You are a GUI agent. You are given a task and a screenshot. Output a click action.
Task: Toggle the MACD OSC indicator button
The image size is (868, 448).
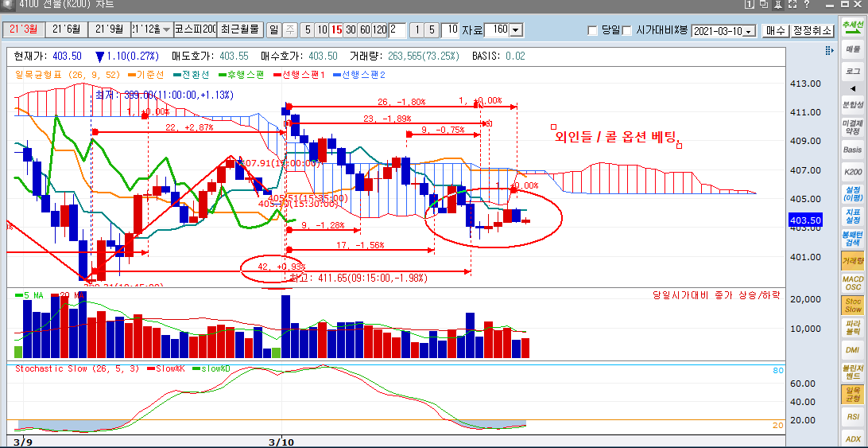(x=852, y=283)
